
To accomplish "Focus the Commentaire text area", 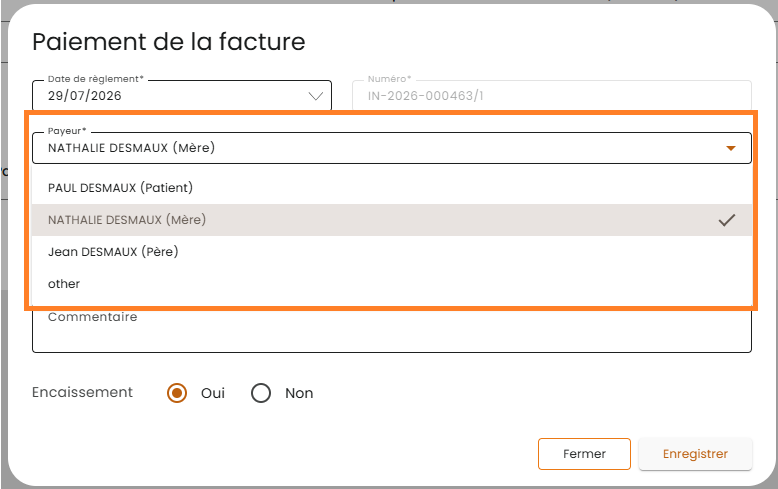I will pos(392,331).
